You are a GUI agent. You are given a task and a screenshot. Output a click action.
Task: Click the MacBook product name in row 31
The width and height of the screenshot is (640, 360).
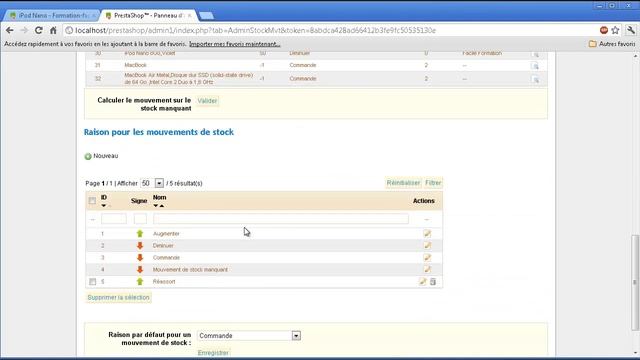coord(136,65)
